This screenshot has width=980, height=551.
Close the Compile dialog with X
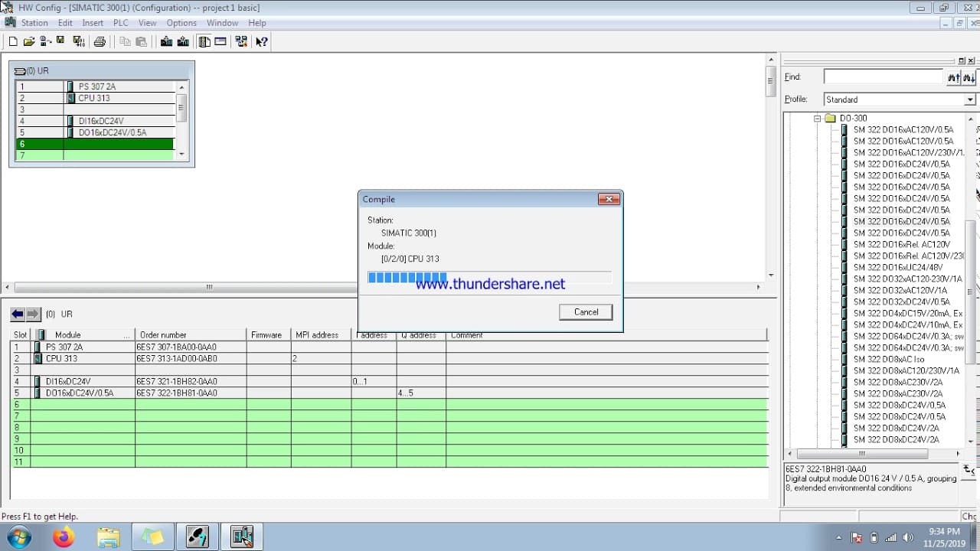coord(609,199)
